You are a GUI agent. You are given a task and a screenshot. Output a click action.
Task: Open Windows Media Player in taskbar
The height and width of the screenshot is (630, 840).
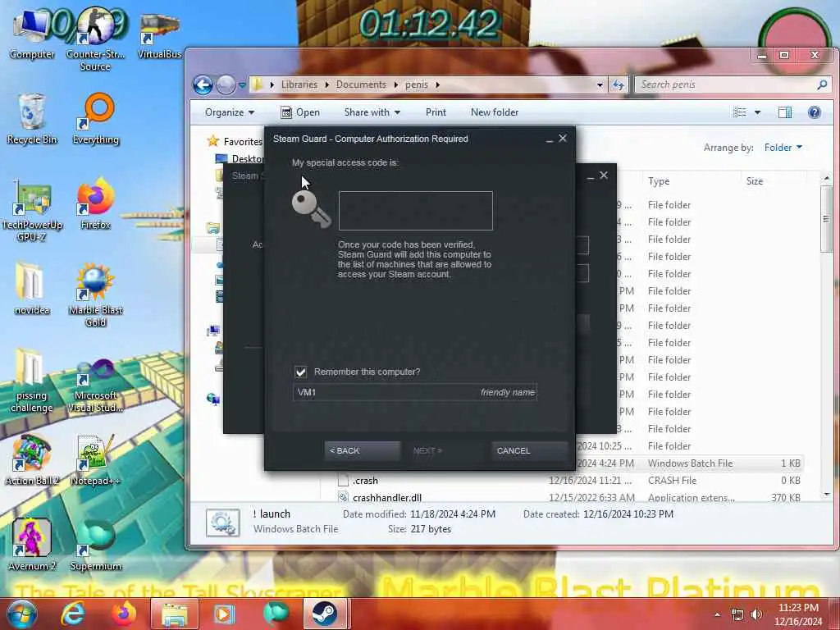tap(224, 614)
